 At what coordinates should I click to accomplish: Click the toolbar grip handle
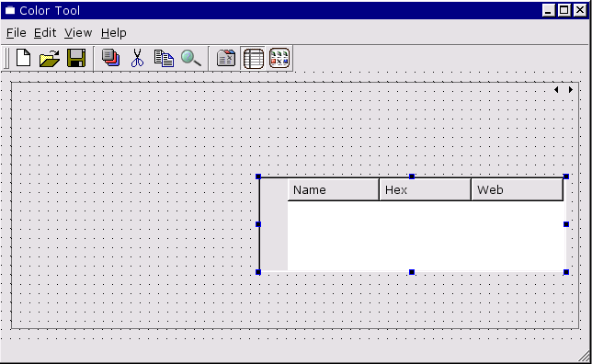coord(6,59)
